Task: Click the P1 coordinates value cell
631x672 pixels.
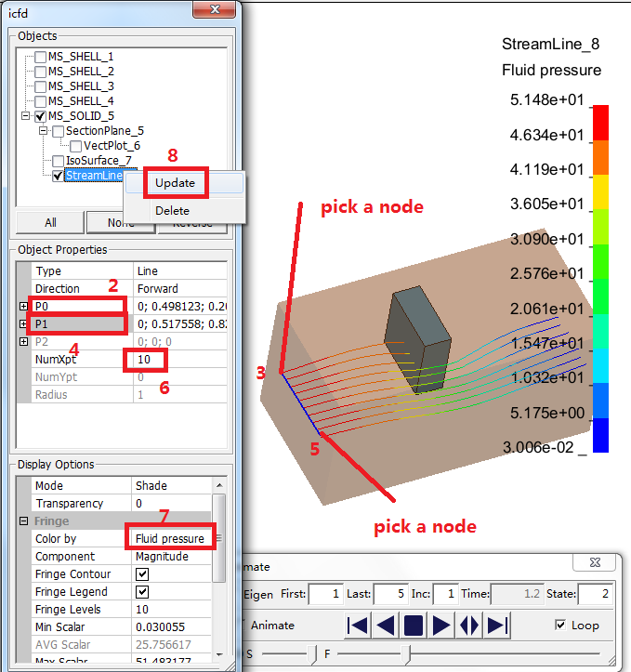Action: click(x=180, y=324)
